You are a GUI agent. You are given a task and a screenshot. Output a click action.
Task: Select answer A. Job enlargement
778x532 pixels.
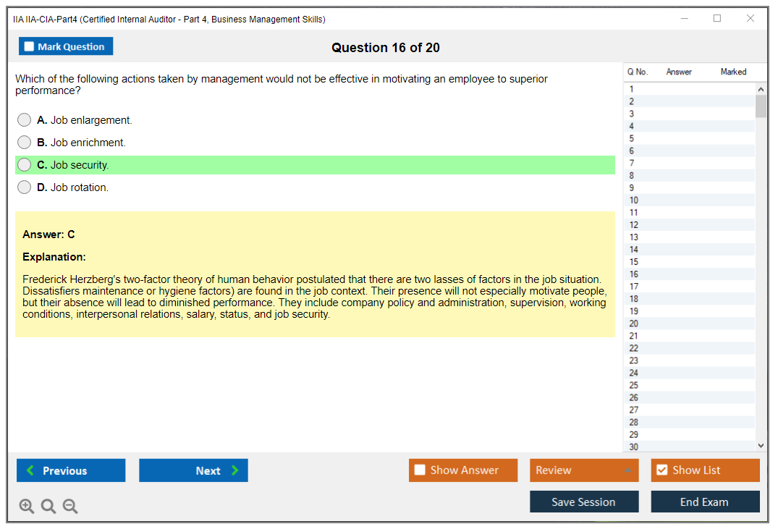[x=25, y=120]
